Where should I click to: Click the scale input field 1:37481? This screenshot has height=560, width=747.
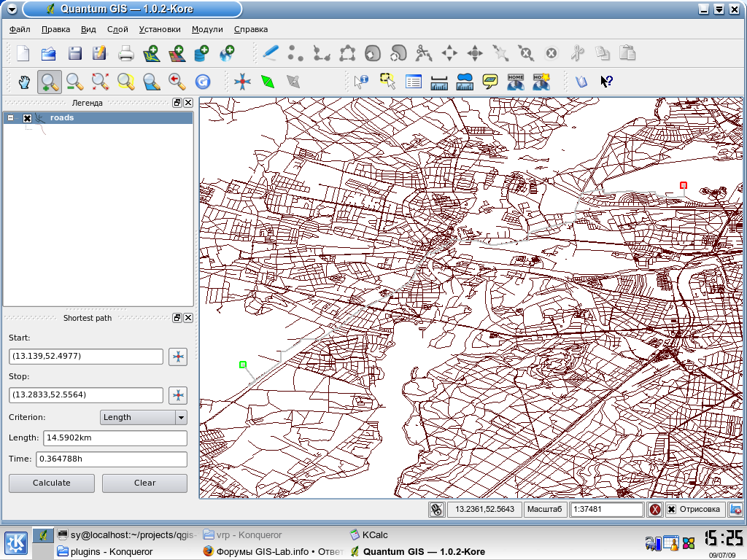(606, 510)
